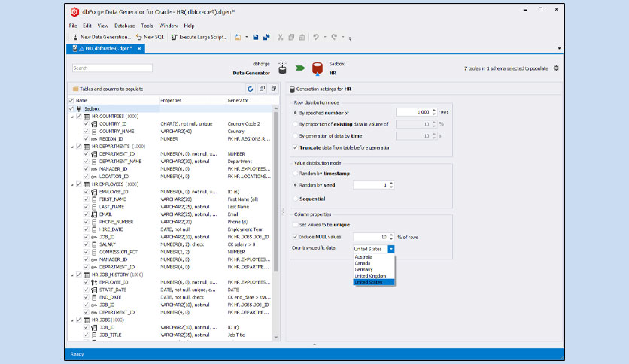Choose United Kingdom in country list
The image size is (629, 364).
click(374, 276)
